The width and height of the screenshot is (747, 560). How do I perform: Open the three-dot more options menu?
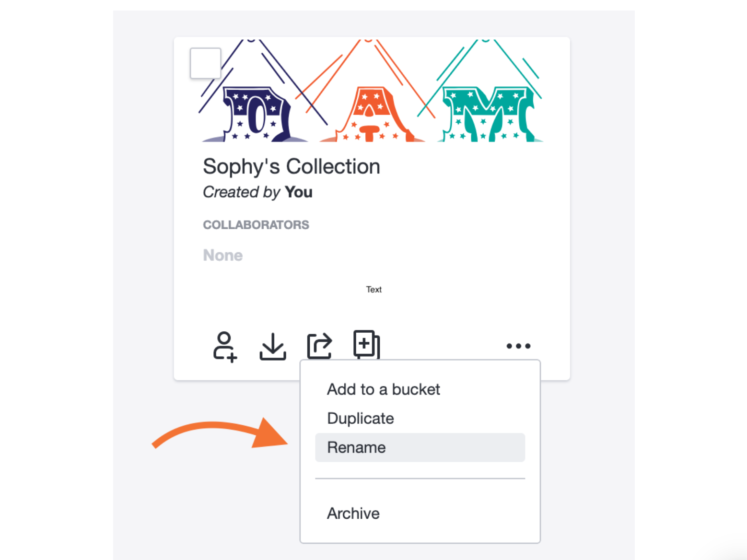(x=518, y=346)
